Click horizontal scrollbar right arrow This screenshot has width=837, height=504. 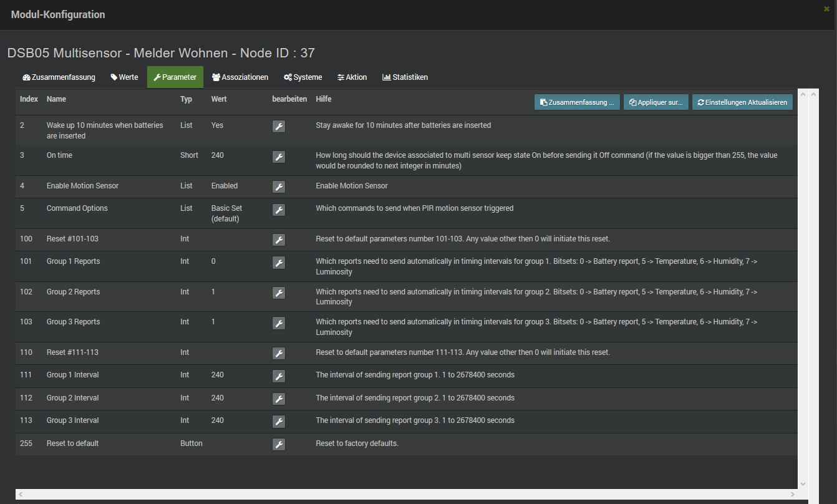click(793, 494)
